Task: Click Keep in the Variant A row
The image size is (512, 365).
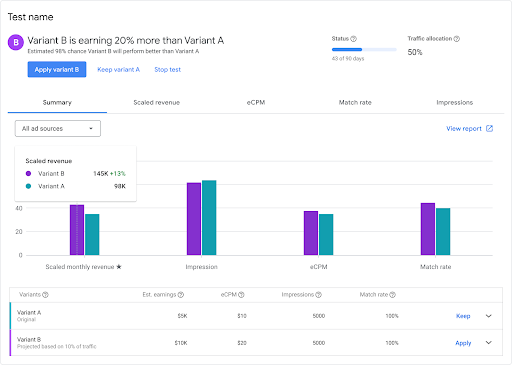Action: [x=463, y=316]
